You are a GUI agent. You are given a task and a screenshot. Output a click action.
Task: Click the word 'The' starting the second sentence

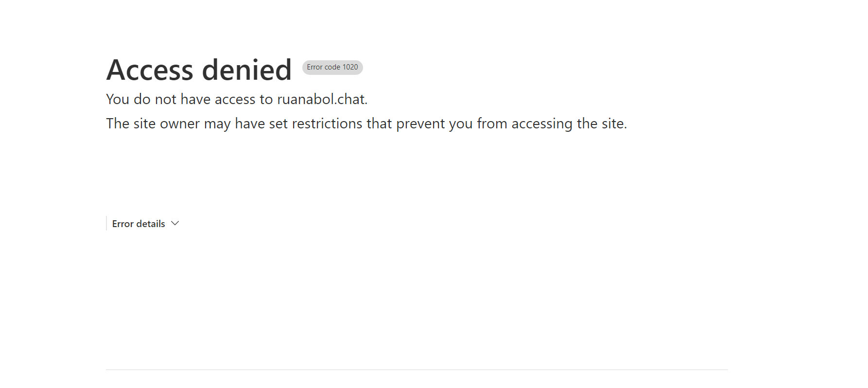(118, 123)
